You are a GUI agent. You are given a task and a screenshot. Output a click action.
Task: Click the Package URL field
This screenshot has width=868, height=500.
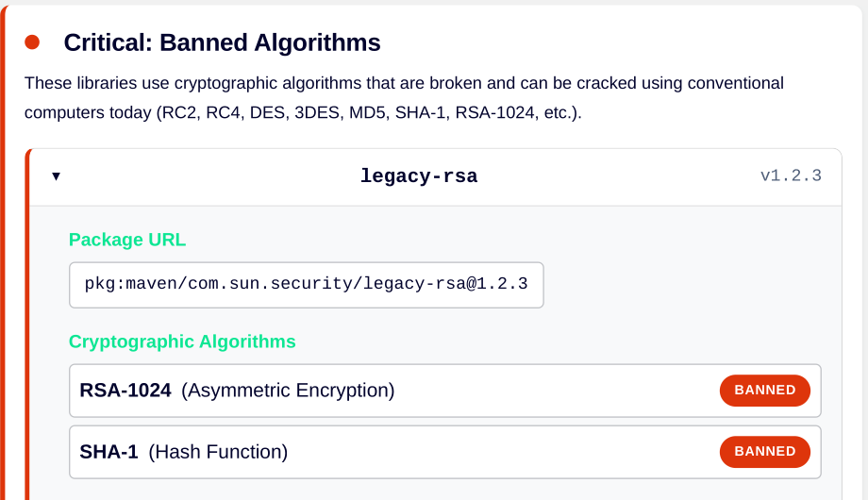click(306, 285)
